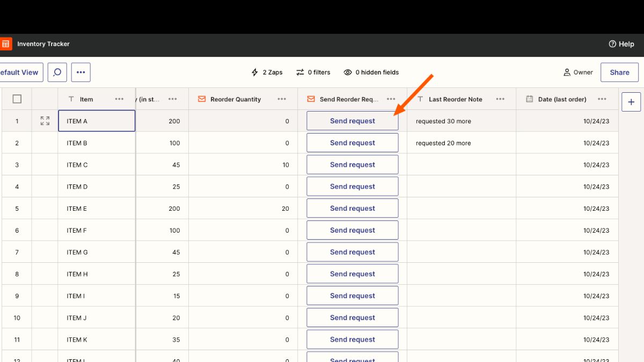Screen dimensions: 644x362
Task: Switch to the Default View tab
Action: click(19, 72)
